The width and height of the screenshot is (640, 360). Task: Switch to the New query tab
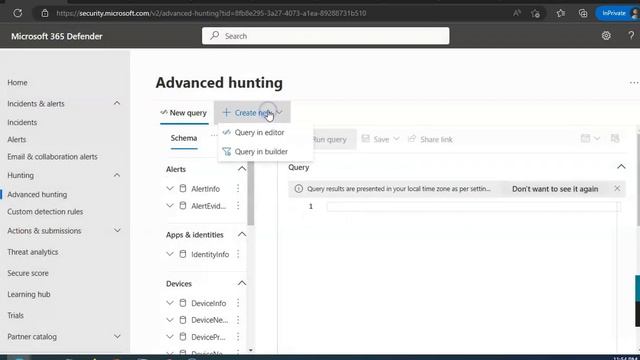(184, 113)
